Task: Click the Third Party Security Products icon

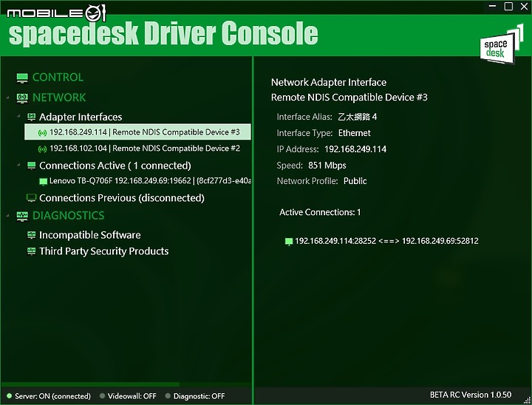Action: (x=31, y=251)
